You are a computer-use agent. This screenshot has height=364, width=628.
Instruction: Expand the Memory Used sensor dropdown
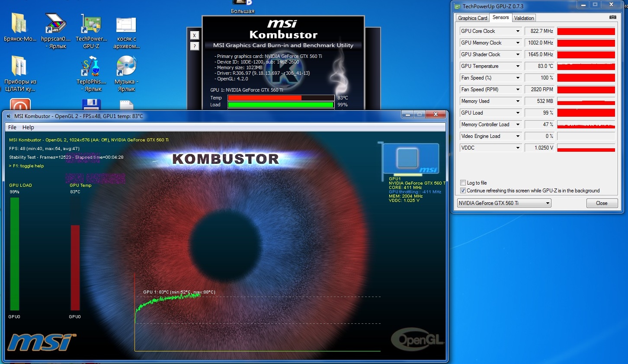[x=518, y=101]
